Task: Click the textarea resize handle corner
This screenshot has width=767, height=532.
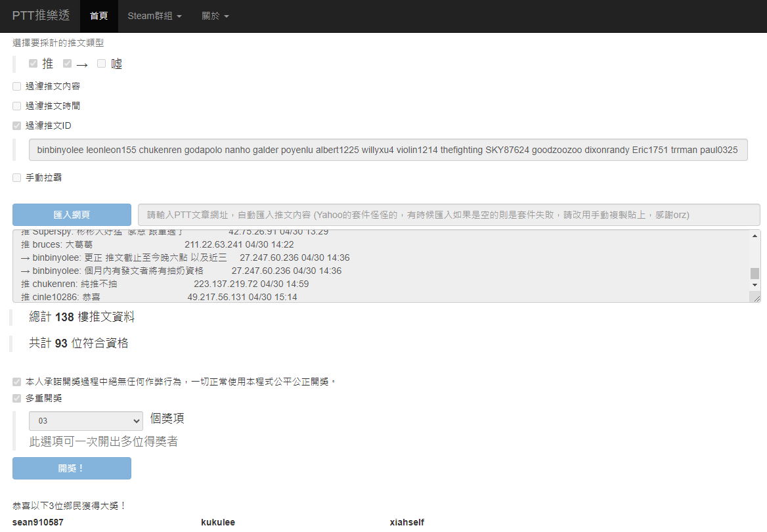Action: tap(756, 298)
